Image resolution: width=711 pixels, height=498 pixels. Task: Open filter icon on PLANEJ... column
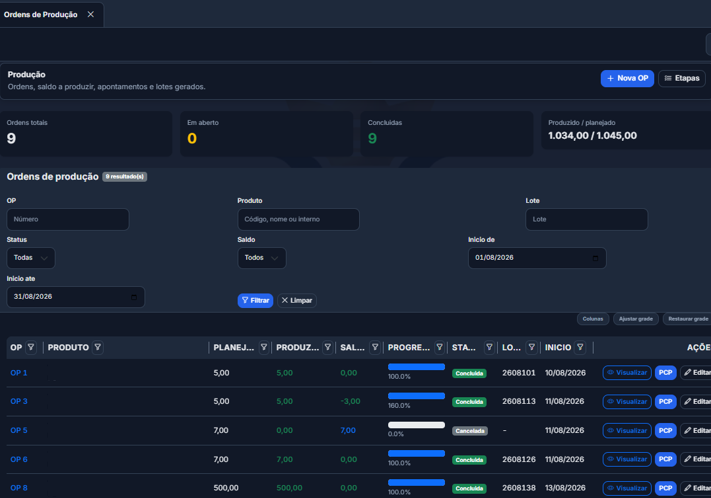pos(263,347)
